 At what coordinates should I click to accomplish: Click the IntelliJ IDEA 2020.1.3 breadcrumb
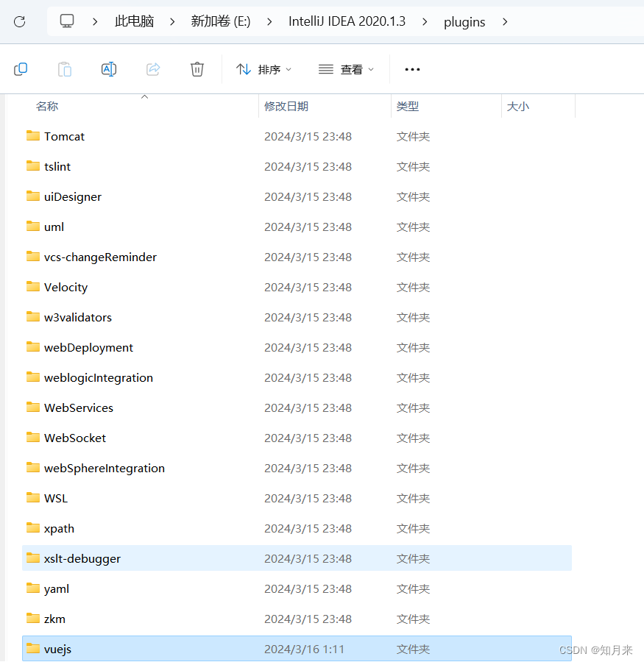347,21
